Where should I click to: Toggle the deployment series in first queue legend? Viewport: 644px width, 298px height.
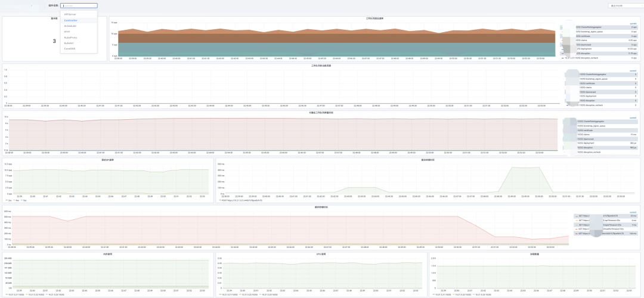(600, 49)
